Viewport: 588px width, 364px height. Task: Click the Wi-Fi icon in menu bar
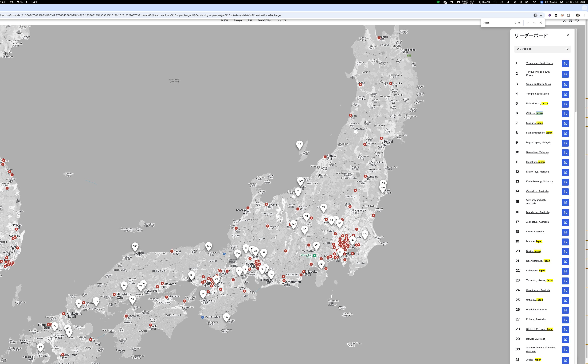534,2
